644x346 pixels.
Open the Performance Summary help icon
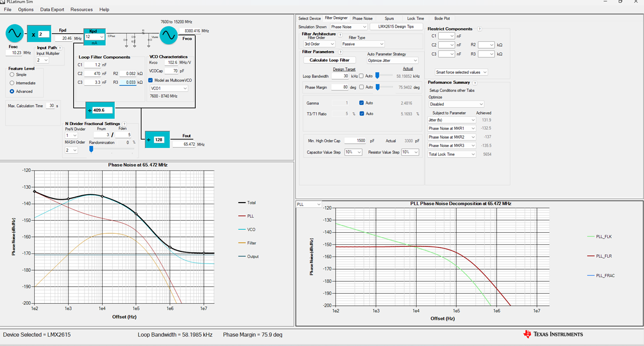pos(474,82)
